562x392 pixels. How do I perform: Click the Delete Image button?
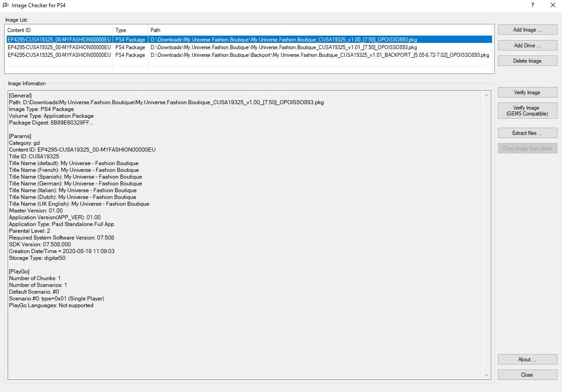coord(527,61)
